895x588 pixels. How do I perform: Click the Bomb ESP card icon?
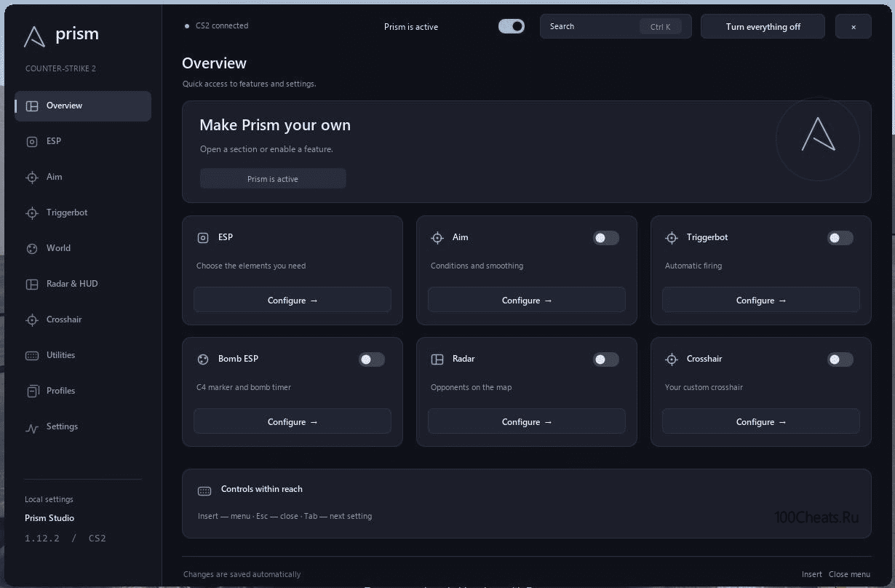pyautogui.click(x=203, y=359)
